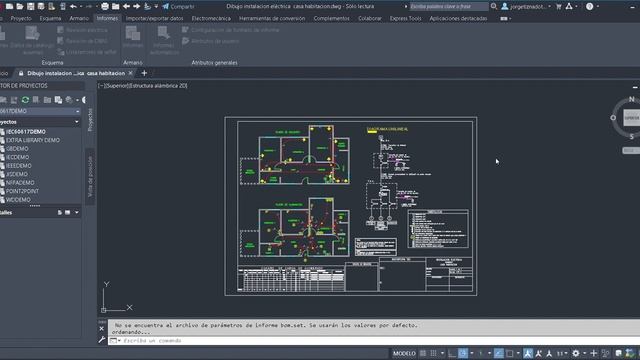640x360 pixels.
Task: Switch to the Proyectos vertical tab
Action: tap(90, 119)
